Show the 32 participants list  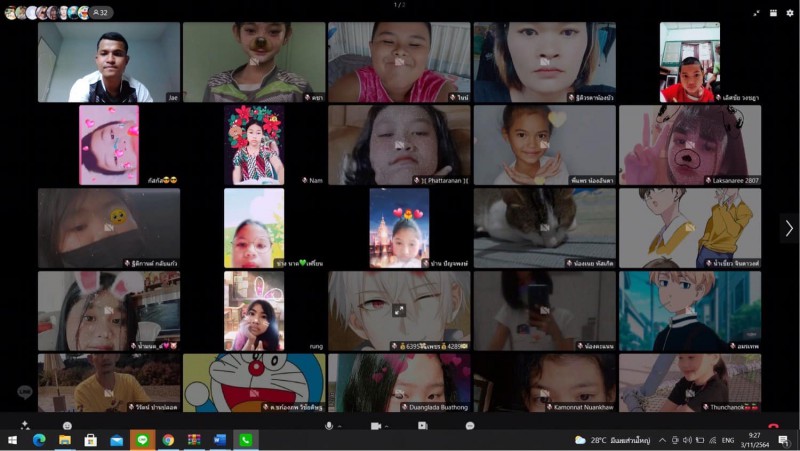pyautogui.click(x=100, y=13)
